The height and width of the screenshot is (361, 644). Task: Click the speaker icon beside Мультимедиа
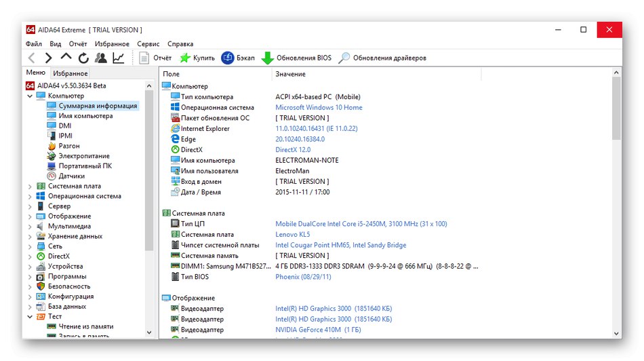tap(41, 226)
